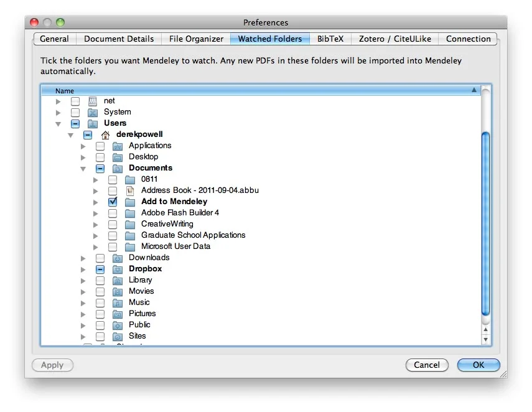Click the Library folder icon
The width and height of the screenshot is (532, 412).
[118, 280]
